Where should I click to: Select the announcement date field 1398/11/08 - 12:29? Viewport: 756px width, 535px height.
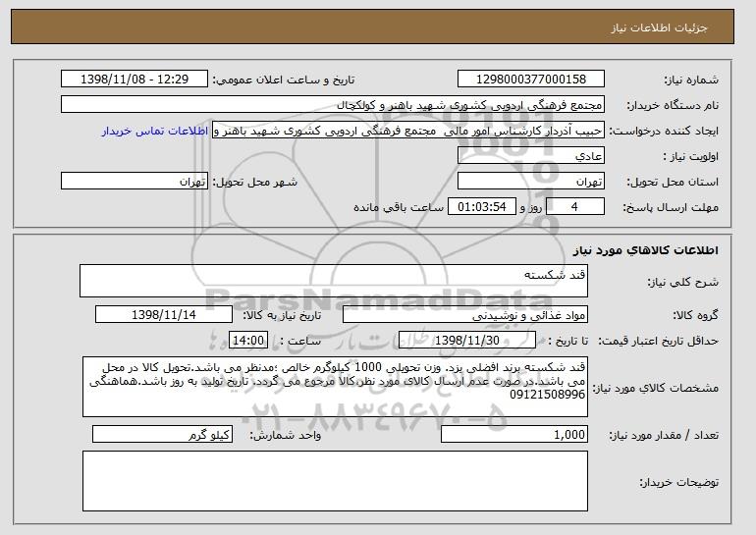pyautogui.click(x=135, y=80)
